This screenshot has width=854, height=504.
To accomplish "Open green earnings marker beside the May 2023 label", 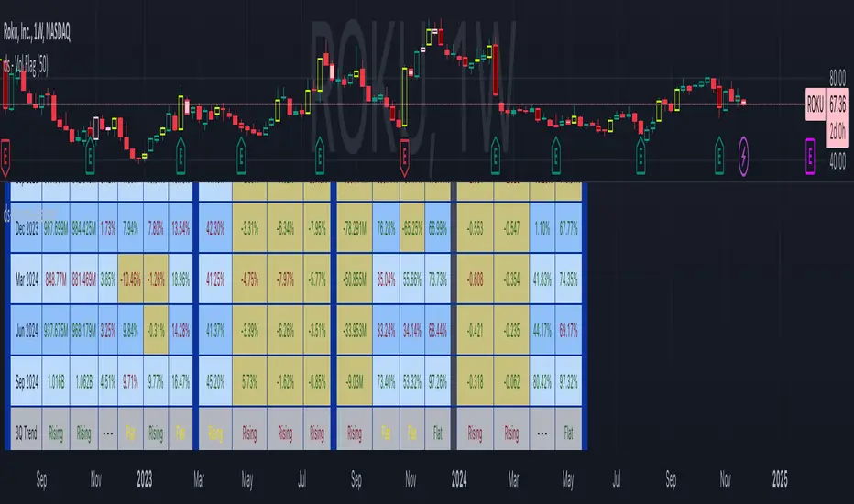I will point(241,157).
